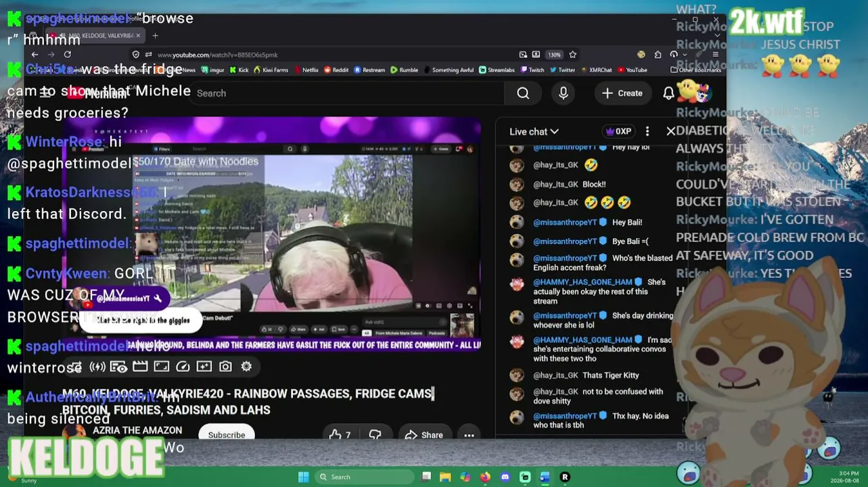Open Firefox from the taskbar
The width and height of the screenshot is (868, 487).
(485, 477)
